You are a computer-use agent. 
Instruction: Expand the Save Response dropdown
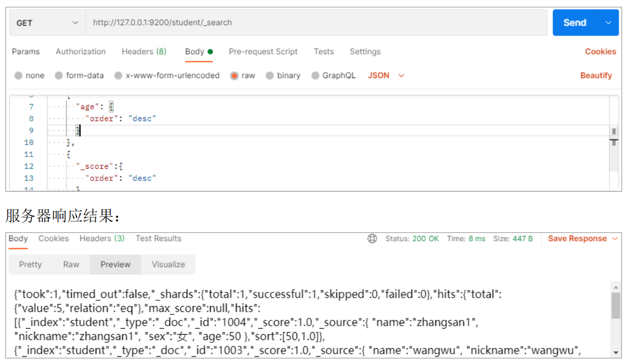click(615, 239)
